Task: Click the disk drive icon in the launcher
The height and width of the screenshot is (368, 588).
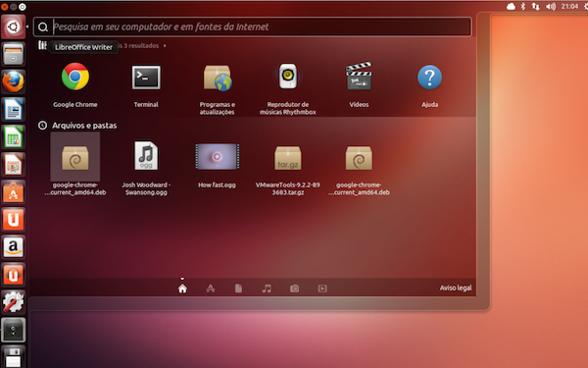Action: 13,330
